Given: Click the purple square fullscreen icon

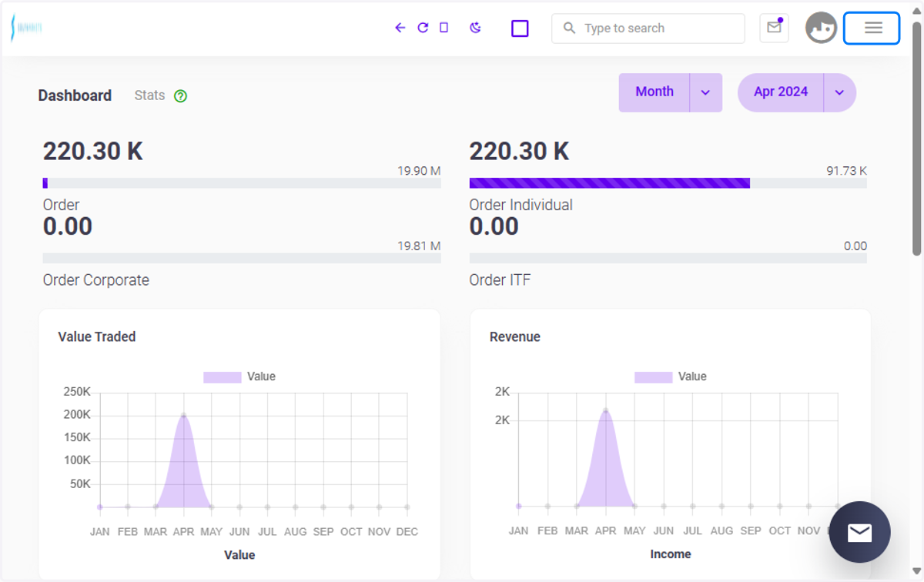Looking at the screenshot, I should pos(520,28).
